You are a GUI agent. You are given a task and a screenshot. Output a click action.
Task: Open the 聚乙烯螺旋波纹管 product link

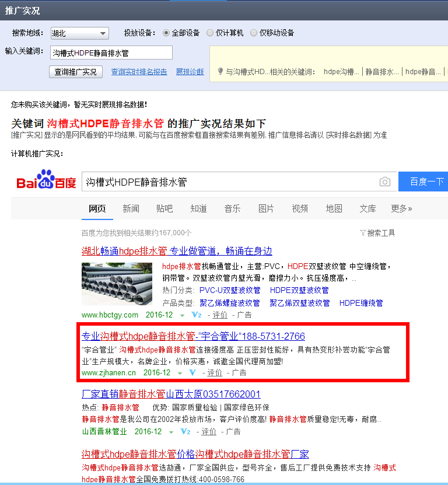click(x=230, y=303)
